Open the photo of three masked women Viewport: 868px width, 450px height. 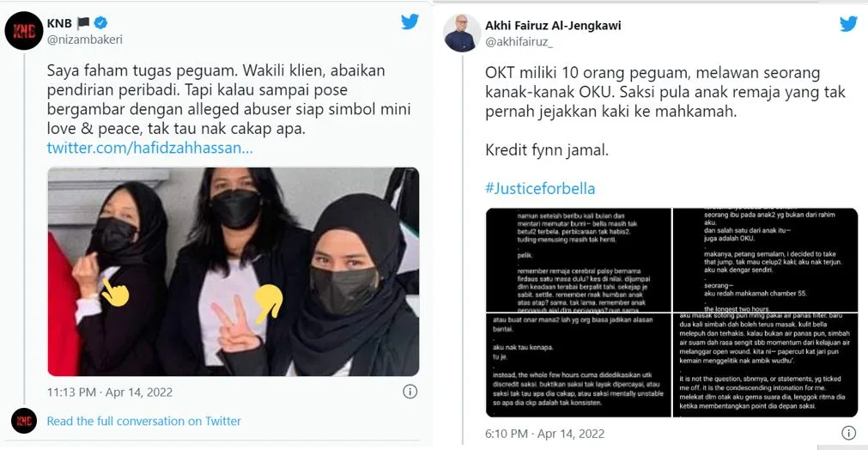pyautogui.click(x=233, y=271)
